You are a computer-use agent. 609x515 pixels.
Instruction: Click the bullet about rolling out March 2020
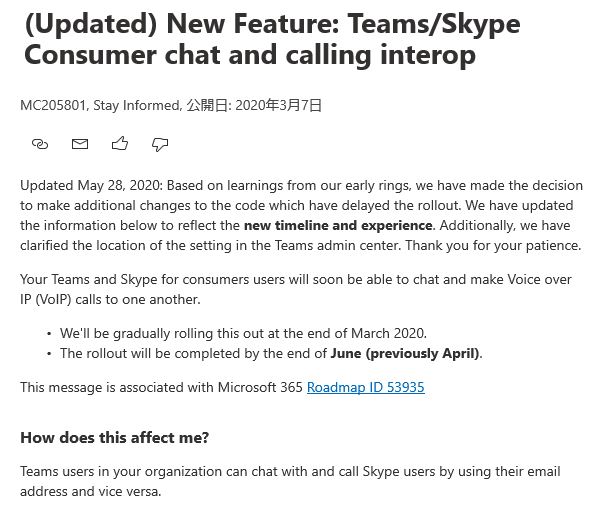tap(243, 333)
